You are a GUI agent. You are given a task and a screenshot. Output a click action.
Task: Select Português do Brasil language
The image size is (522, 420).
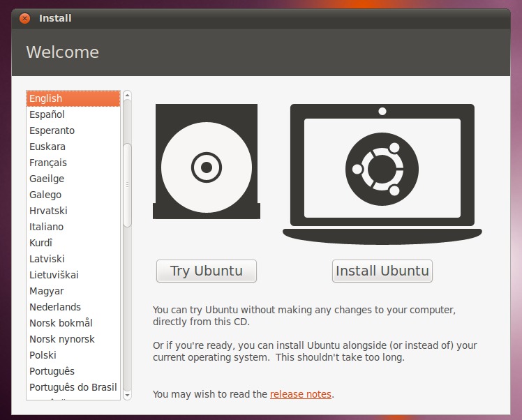point(73,387)
